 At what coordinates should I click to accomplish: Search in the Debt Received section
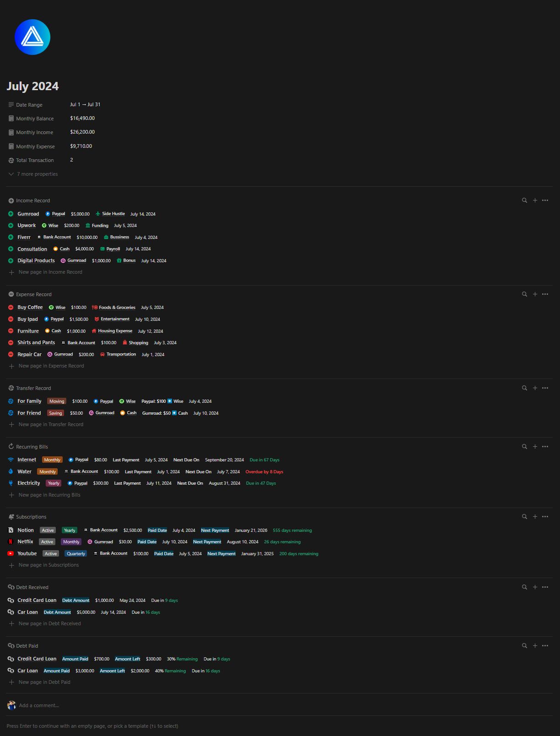pos(524,587)
